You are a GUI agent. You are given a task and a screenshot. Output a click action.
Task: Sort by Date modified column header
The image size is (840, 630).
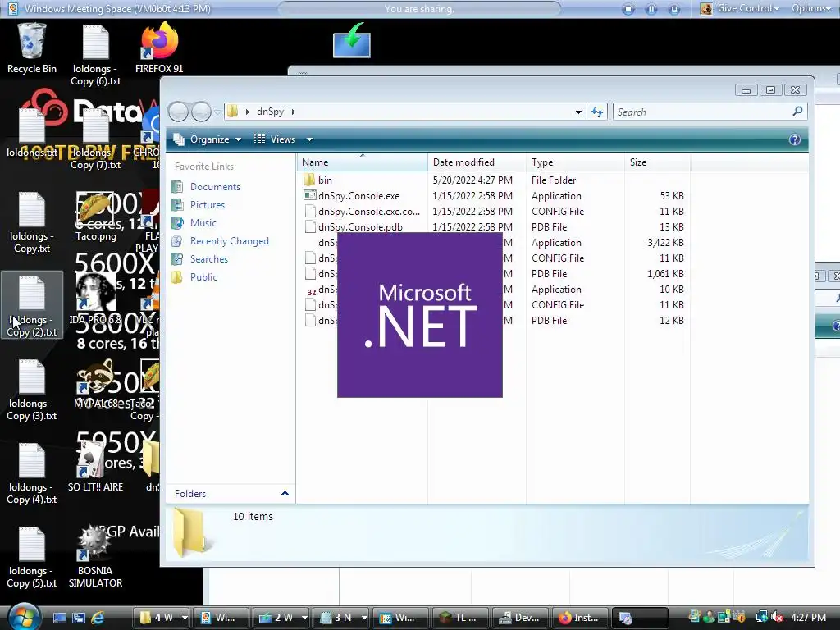point(477,162)
